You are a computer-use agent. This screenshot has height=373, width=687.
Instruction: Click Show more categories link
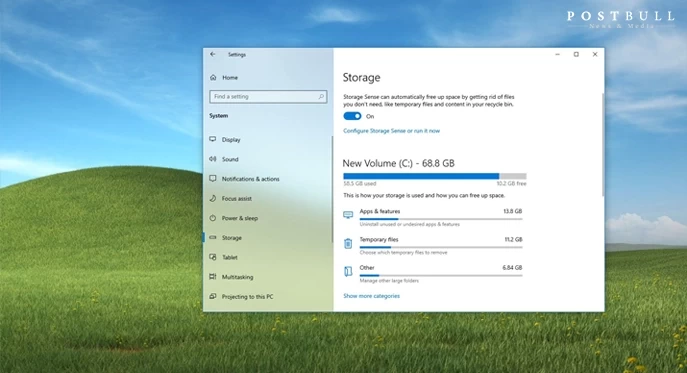pyautogui.click(x=372, y=296)
